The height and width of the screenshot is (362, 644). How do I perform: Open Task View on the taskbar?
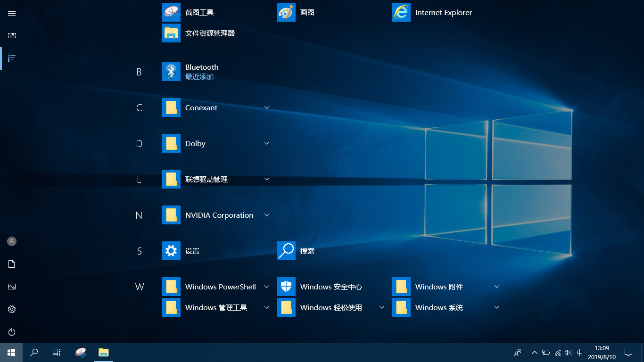(x=57, y=353)
